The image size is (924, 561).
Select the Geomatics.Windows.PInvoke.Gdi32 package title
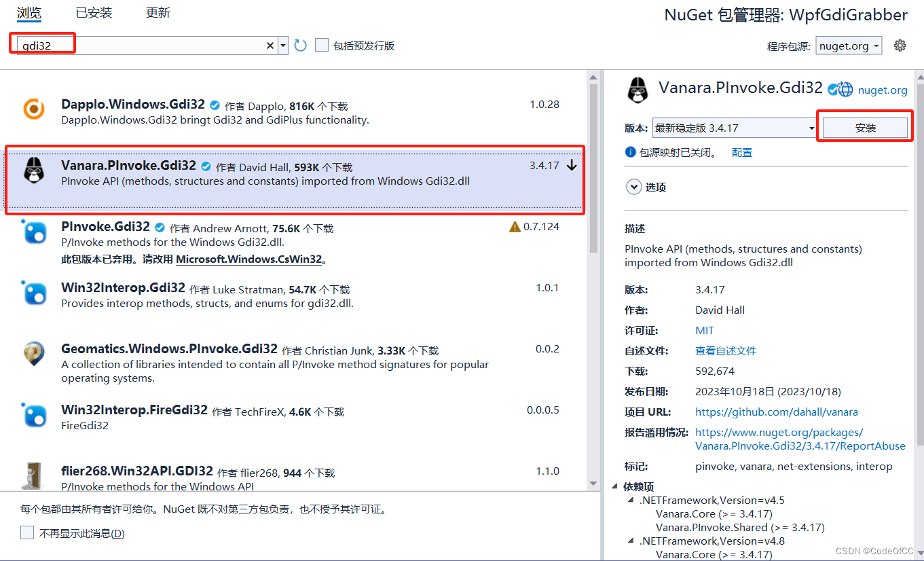tap(169, 349)
